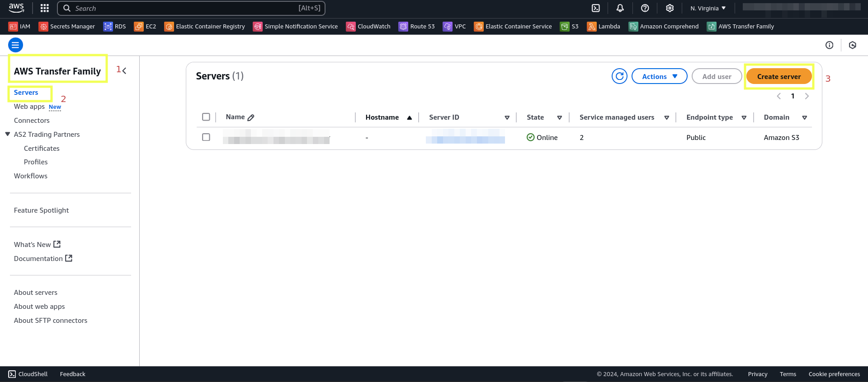This screenshot has width=868, height=382.
Task: Open About servers link
Action: (x=36, y=293)
